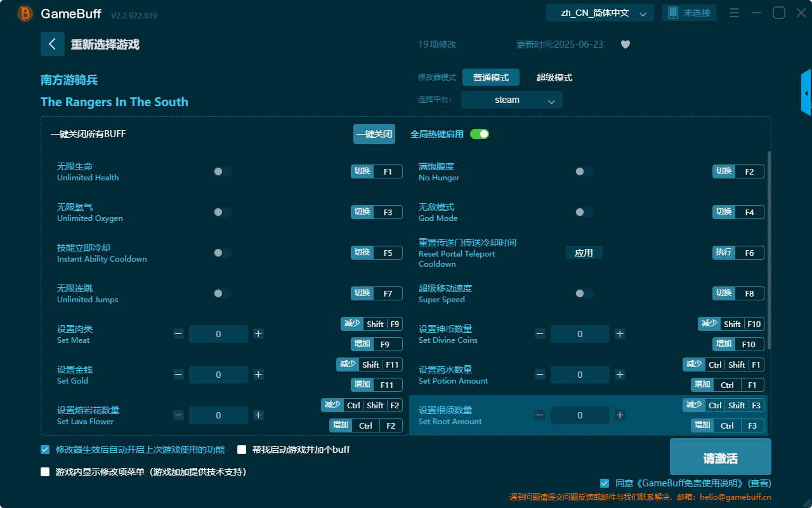This screenshot has height=508, width=812.
Task: Open the blue side panel tab on right edge
Action: (807, 92)
